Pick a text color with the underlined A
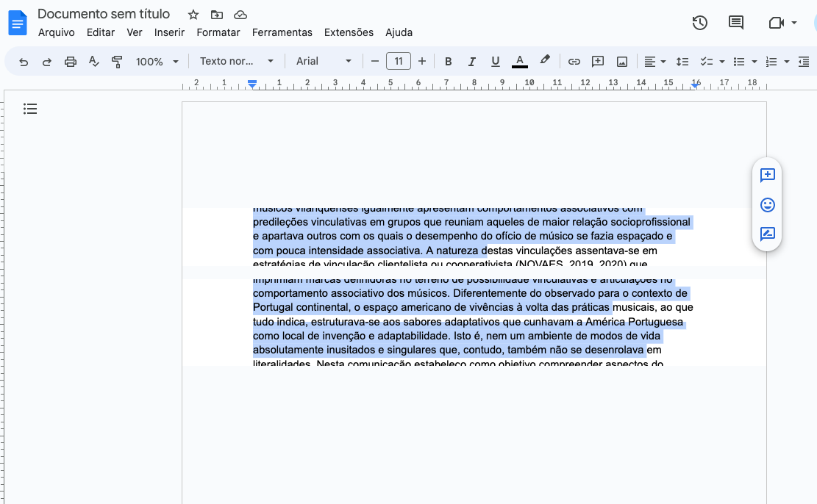 tap(520, 62)
